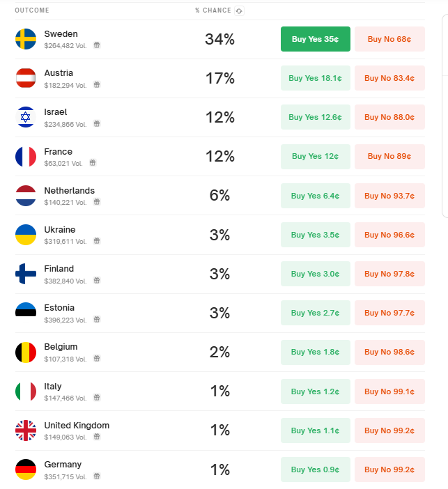Open the Netherlands outcome row title
This screenshot has width=448, height=489.
[x=69, y=191]
